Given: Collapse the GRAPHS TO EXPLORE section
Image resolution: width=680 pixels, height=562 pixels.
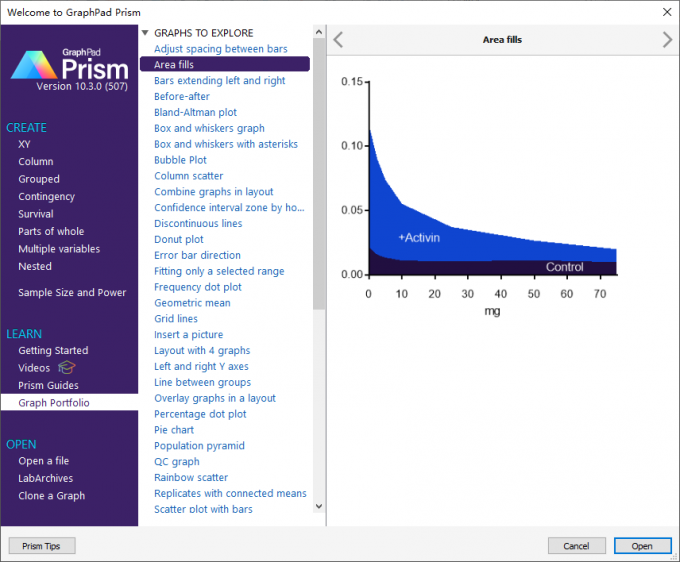Looking at the screenshot, I should 145,33.
